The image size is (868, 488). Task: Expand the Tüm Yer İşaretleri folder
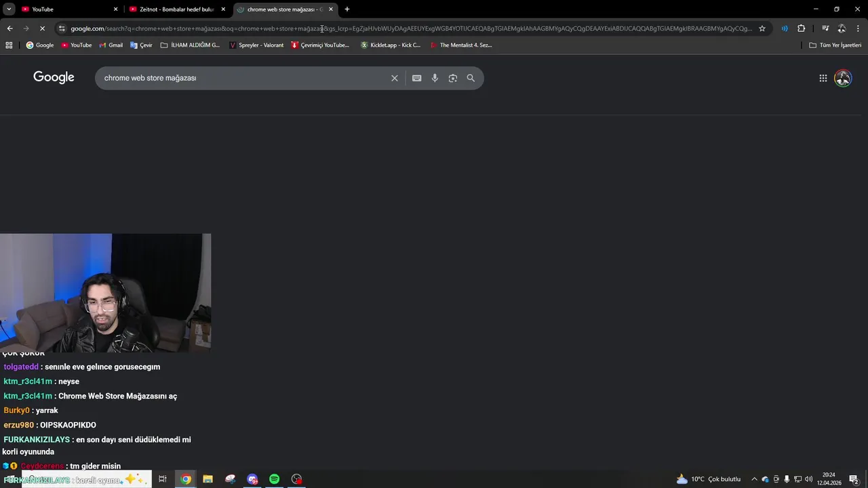pyautogui.click(x=835, y=45)
